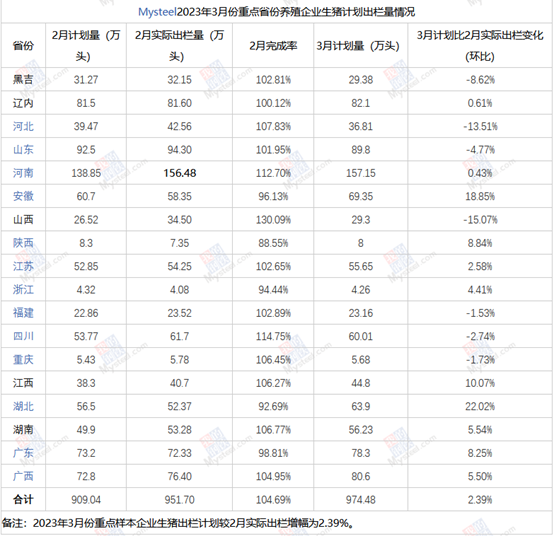Click the 合计 total row label
554x536 pixels.
click(23, 499)
